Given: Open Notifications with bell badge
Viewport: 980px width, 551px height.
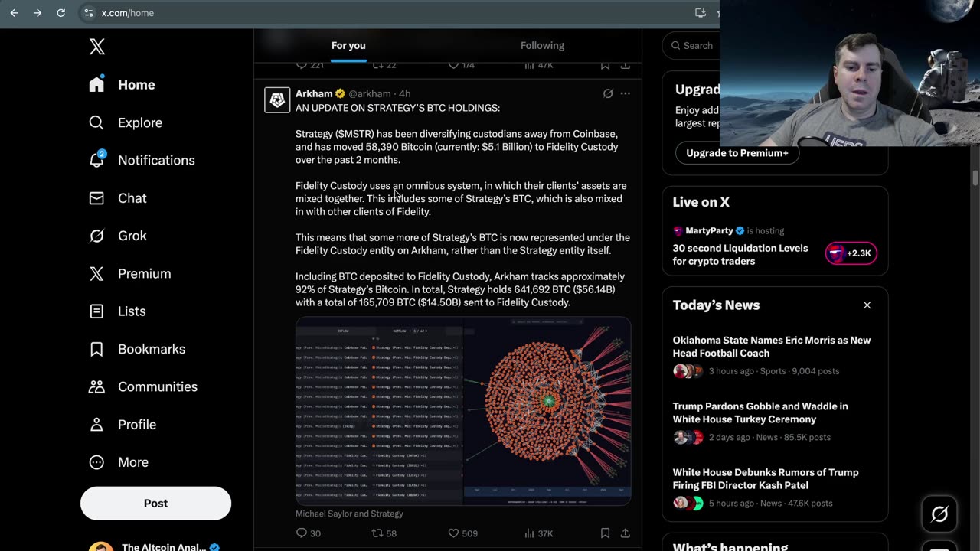Looking at the screenshot, I should [x=142, y=160].
